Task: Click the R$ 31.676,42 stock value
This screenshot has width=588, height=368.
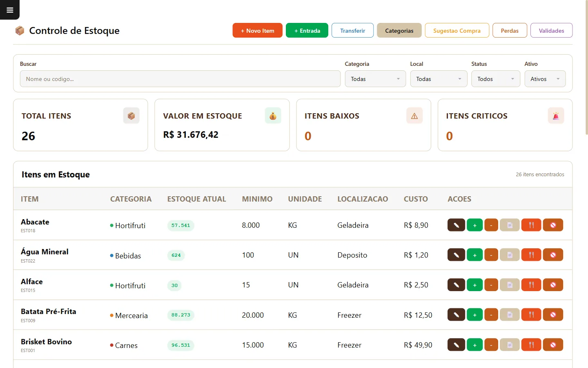Action: (191, 135)
